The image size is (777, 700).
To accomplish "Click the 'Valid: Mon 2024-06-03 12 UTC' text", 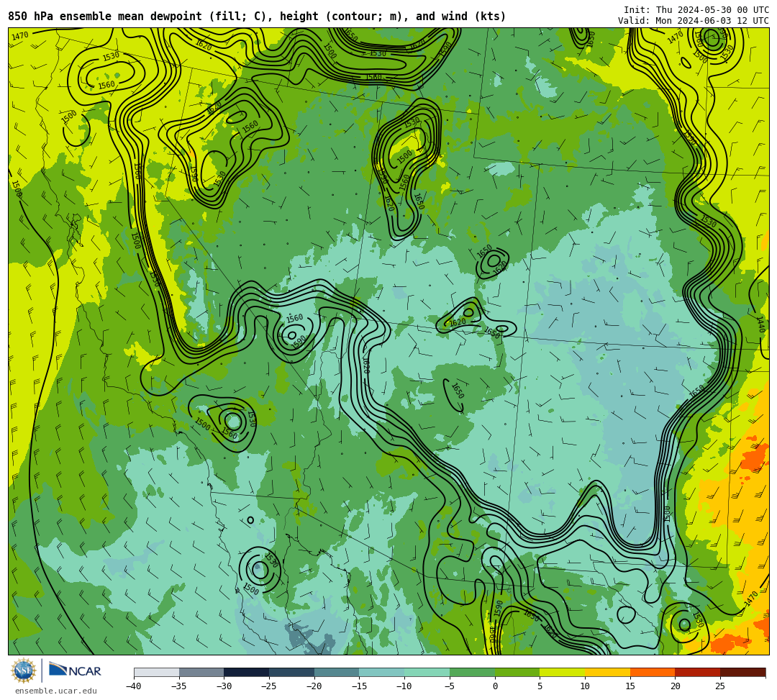I will point(694,21).
